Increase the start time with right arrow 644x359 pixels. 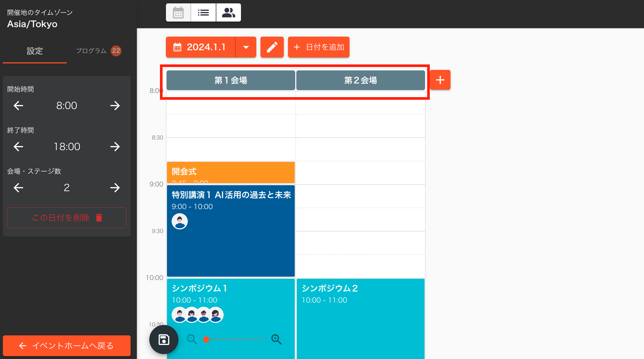click(x=115, y=105)
